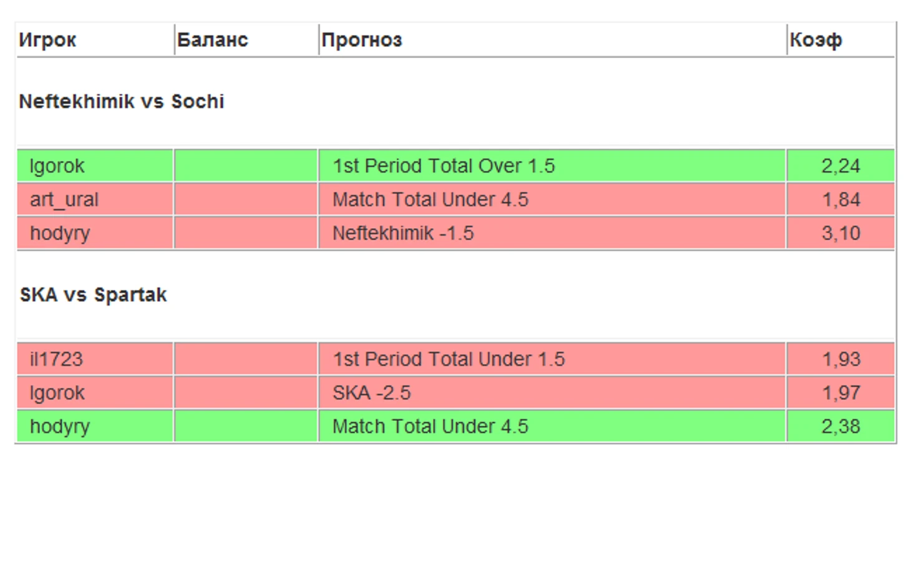The width and height of the screenshot is (911, 588).
Task: Select the Прогноз column header
Action: coord(362,40)
